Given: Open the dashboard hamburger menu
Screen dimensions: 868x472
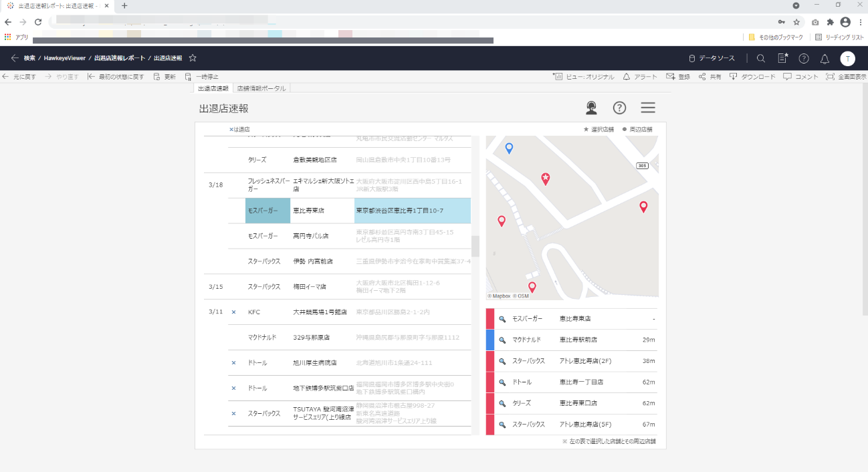Looking at the screenshot, I should pos(648,108).
